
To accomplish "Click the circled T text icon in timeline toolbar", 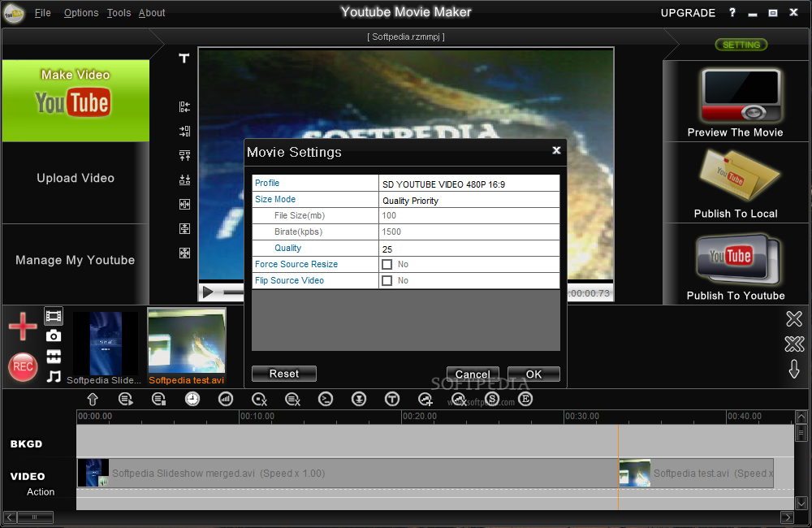I will (392, 399).
